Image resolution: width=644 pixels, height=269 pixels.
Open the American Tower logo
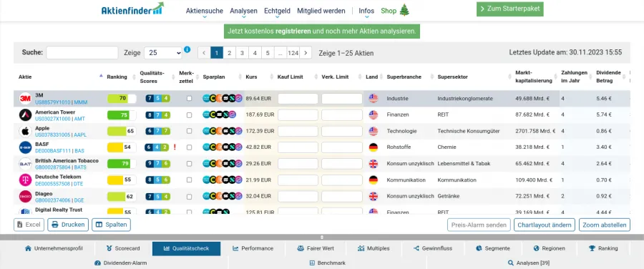click(26, 115)
